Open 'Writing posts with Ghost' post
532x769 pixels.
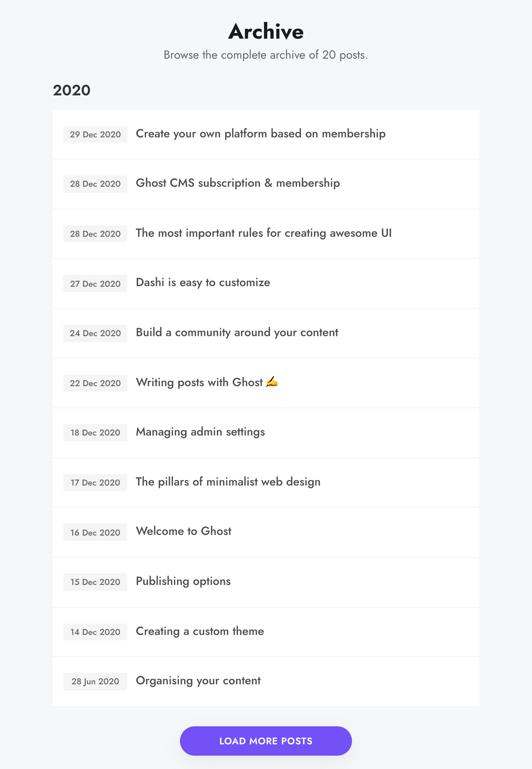coord(206,382)
